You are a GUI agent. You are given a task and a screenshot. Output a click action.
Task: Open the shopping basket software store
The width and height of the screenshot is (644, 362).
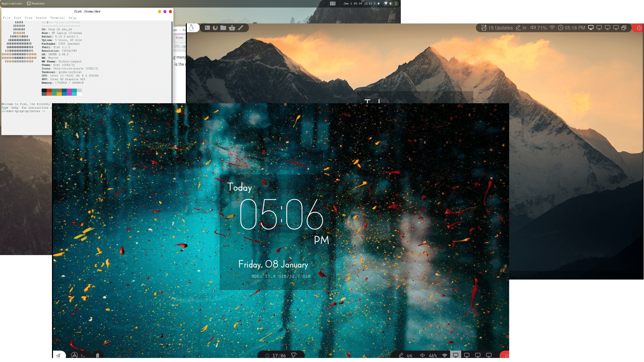click(232, 28)
